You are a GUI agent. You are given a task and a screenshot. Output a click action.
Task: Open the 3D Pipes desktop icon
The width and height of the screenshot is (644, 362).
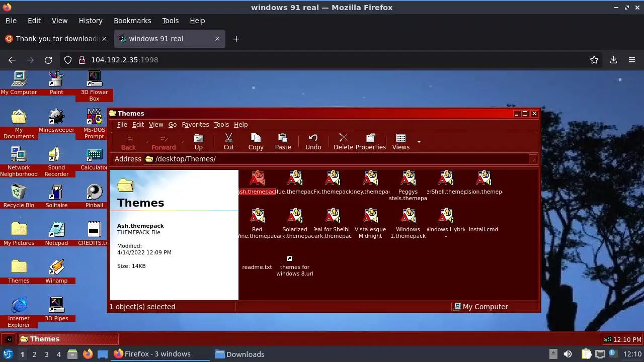(56, 309)
